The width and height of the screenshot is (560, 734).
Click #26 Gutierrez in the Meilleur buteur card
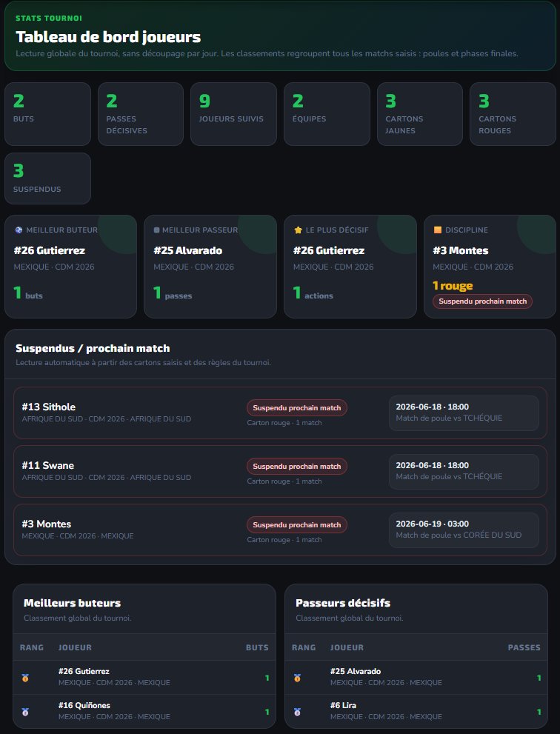50,250
